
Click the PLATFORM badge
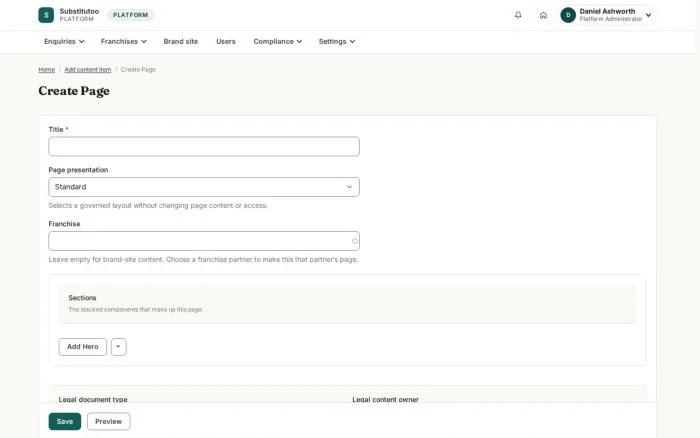[130, 15]
